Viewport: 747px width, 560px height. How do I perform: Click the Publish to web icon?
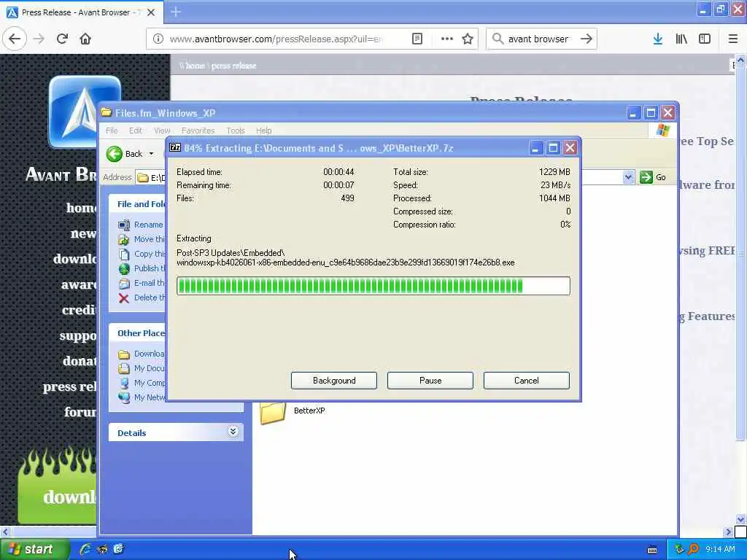(x=124, y=268)
